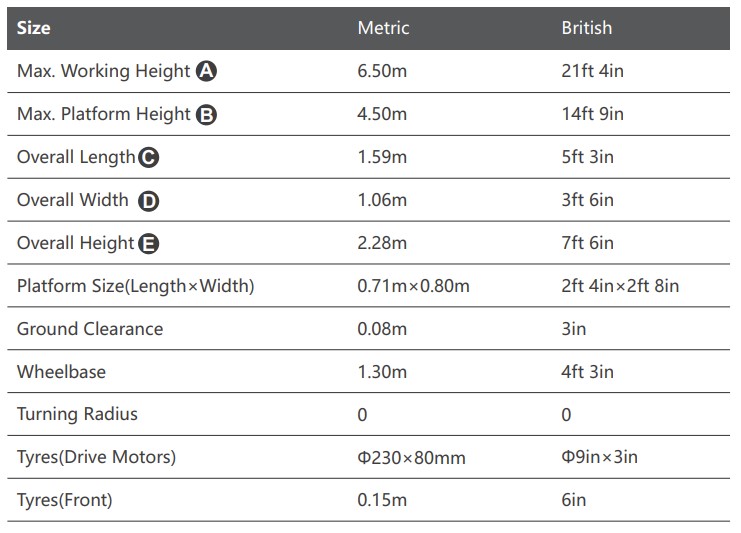741x533 pixels.
Task: Click the circled A icon
Action: pyautogui.click(x=207, y=71)
